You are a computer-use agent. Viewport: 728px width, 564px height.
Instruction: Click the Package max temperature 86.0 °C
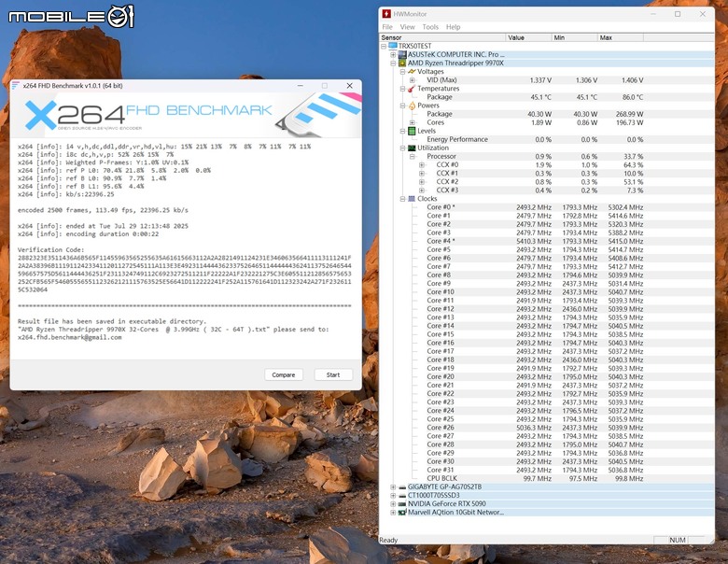(633, 97)
